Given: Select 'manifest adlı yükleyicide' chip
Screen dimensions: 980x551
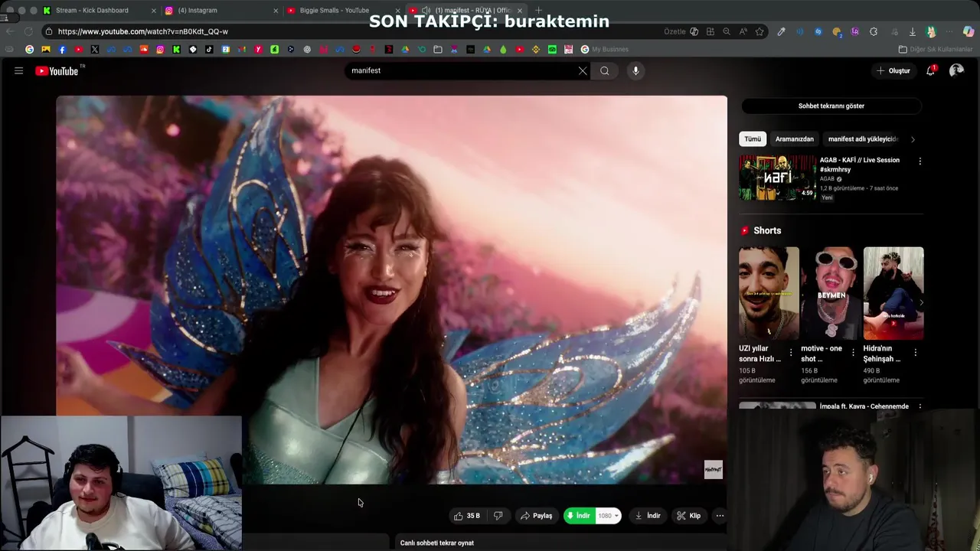Looking at the screenshot, I should coord(863,139).
